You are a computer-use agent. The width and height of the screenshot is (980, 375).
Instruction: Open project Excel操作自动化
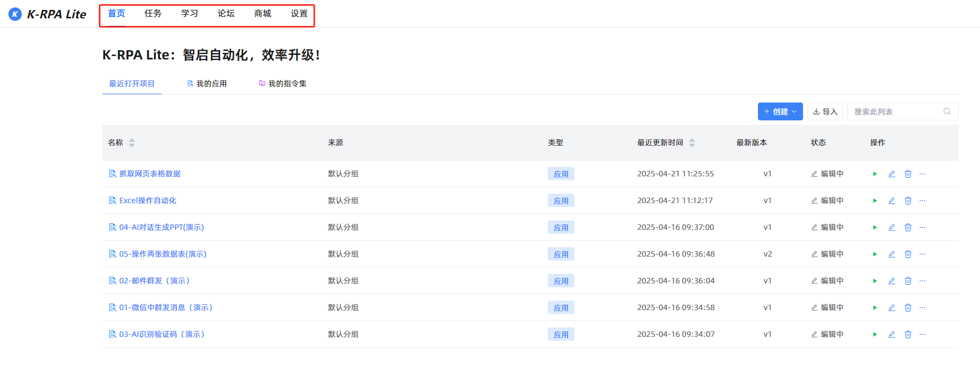pos(148,201)
